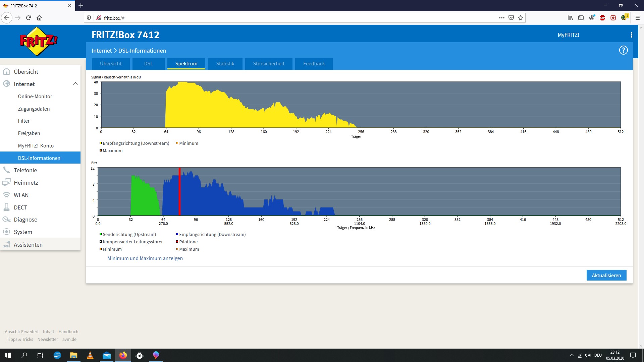This screenshot has width=644, height=362.
Task: Click the Heimnetz sidebar icon
Action: point(7,182)
